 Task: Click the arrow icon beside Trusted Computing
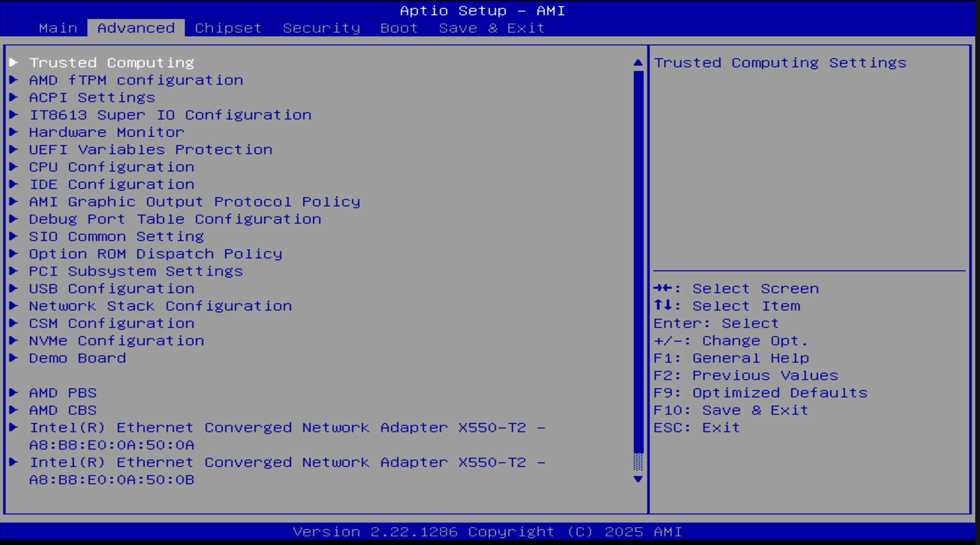pyautogui.click(x=14, y=62)
